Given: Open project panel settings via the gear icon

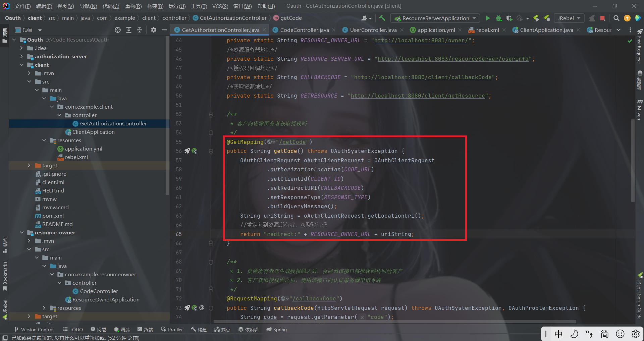Looking at the screenshot, I should [153, 30].
